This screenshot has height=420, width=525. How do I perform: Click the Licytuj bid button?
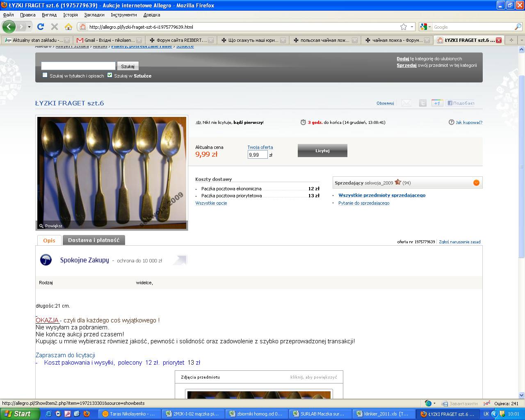[x=322, y=151]
